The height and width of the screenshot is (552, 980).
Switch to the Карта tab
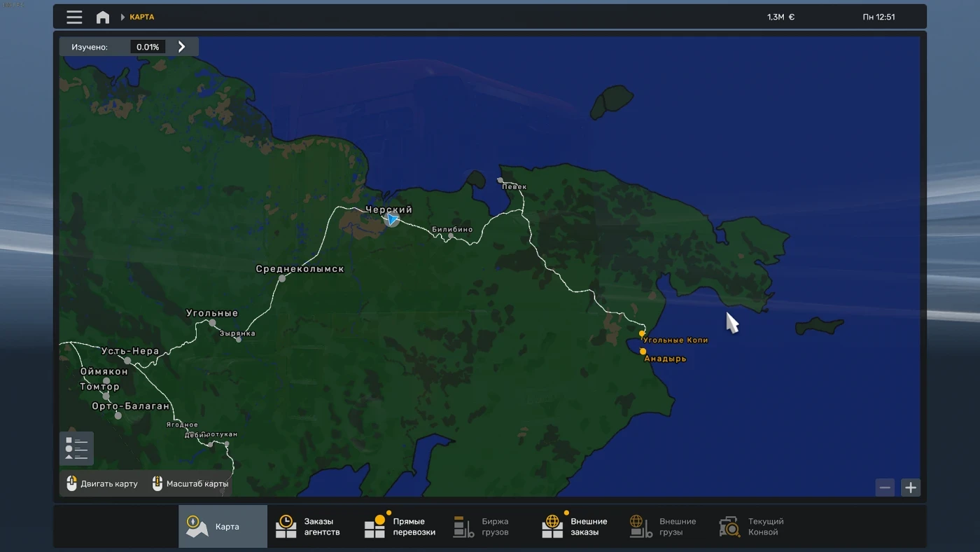click(223, 525)
